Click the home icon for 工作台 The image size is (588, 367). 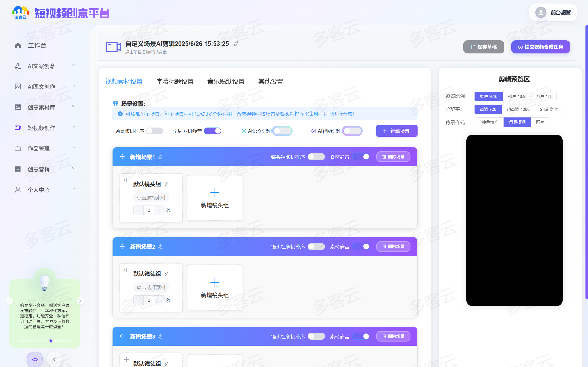tap(18, 45)
